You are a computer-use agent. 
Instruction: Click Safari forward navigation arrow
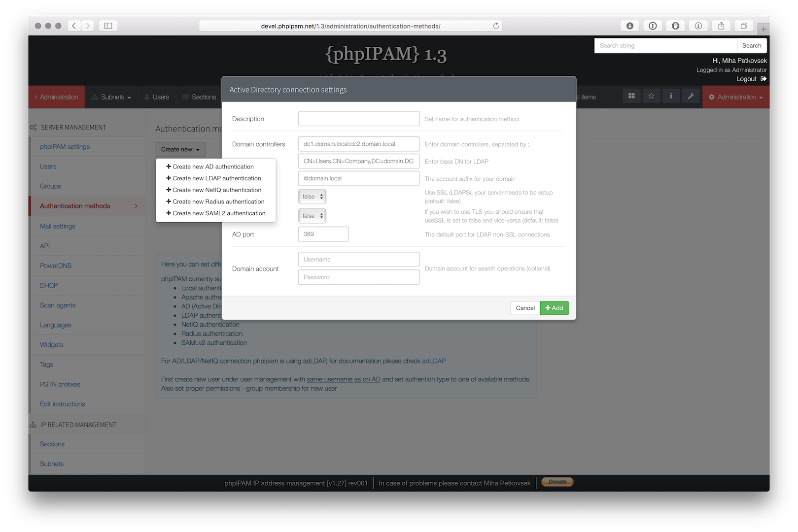[88, 26]
